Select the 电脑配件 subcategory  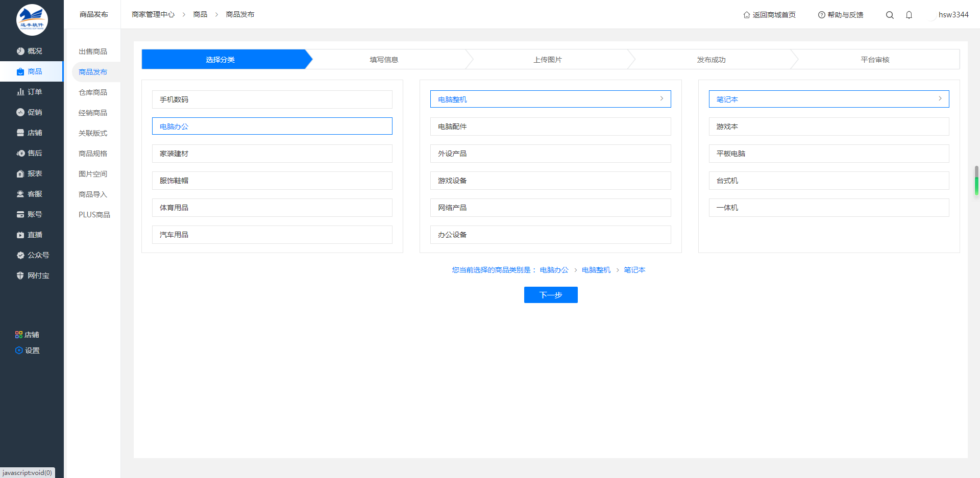pos(550,127)
